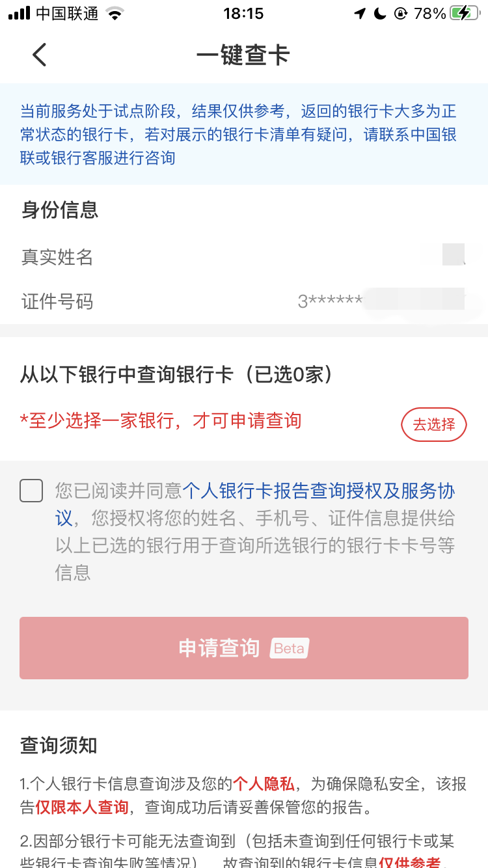The image size is (488, 868).
Task: Check the agreement authorization checkbox
Action: tap(31, 491)
